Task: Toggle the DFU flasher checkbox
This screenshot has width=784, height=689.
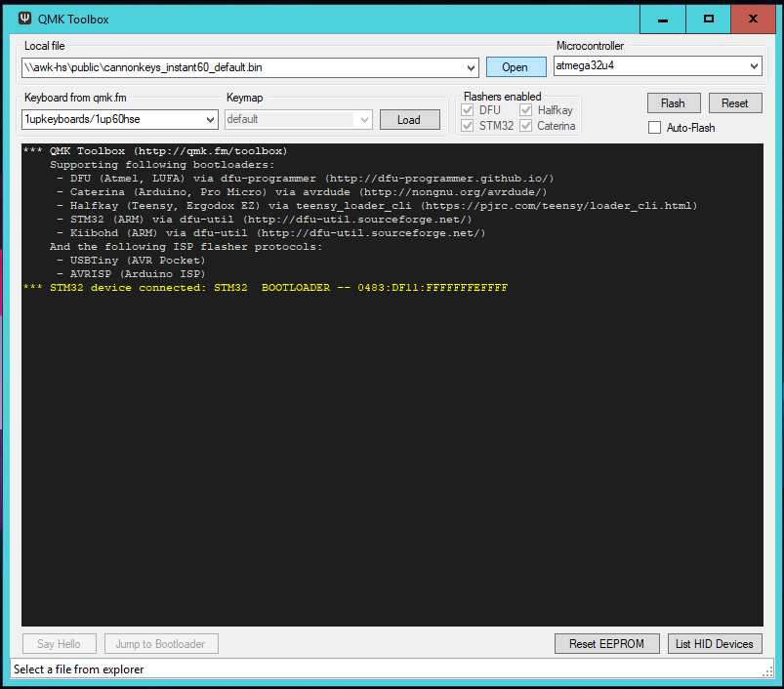Action: click(468, 110)
